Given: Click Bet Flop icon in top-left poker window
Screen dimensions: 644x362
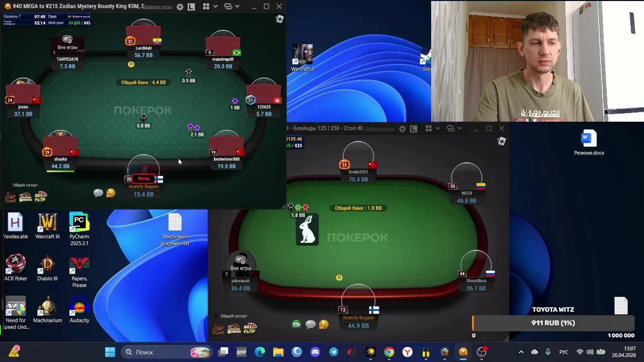Looking at the screenshot, I should click(x=40, y=197).
